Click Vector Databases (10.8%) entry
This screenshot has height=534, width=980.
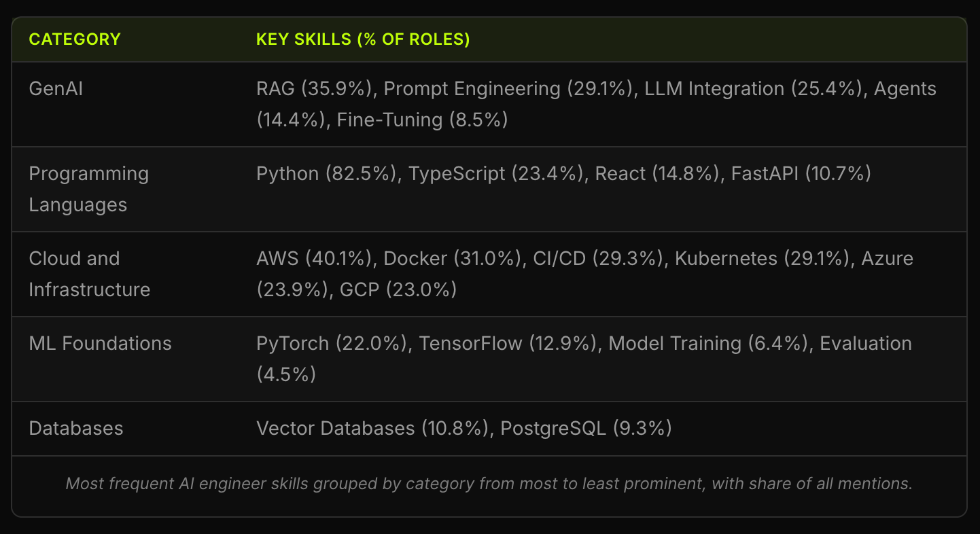click(x=372, y=429)
